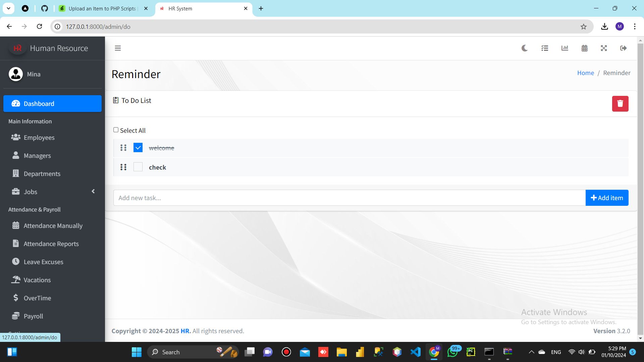
Task: Open the HR footer link
Action: pos(185,331)
